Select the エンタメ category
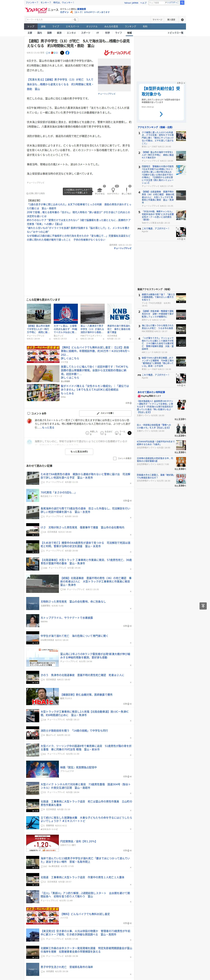 [71, 33]
